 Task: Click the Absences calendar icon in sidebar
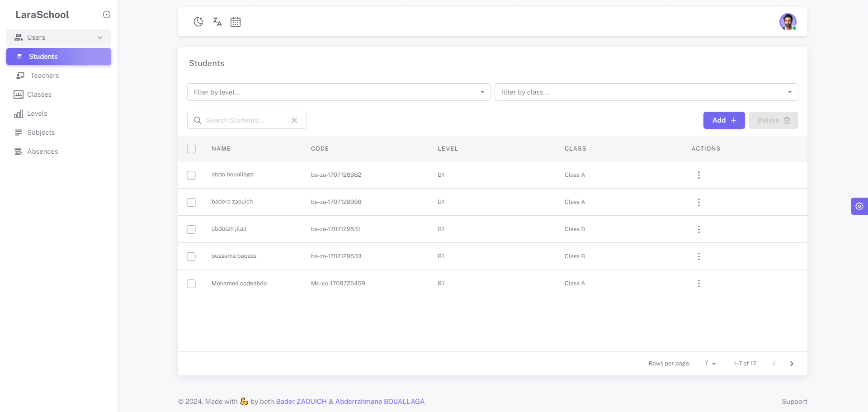tap(19, 152)
